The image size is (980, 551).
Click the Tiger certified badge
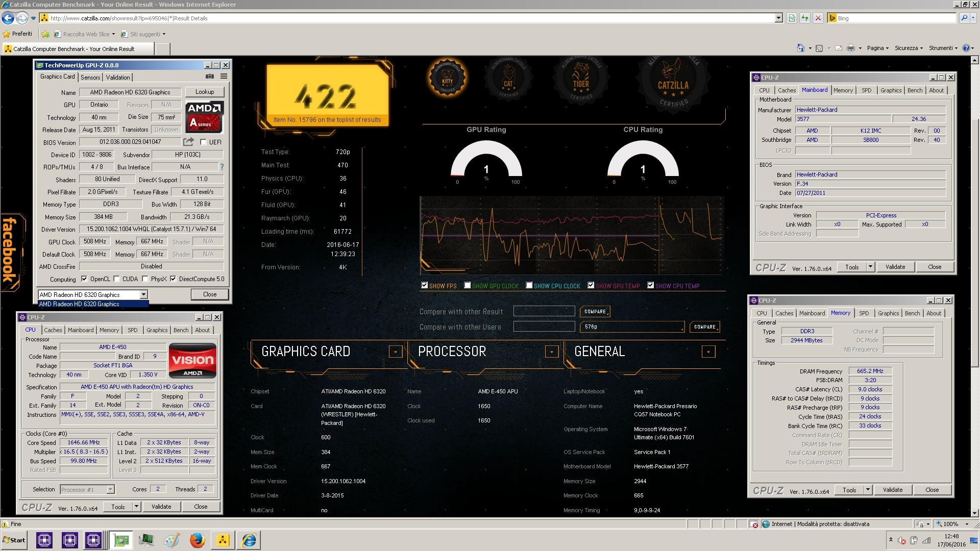[581, 80]
